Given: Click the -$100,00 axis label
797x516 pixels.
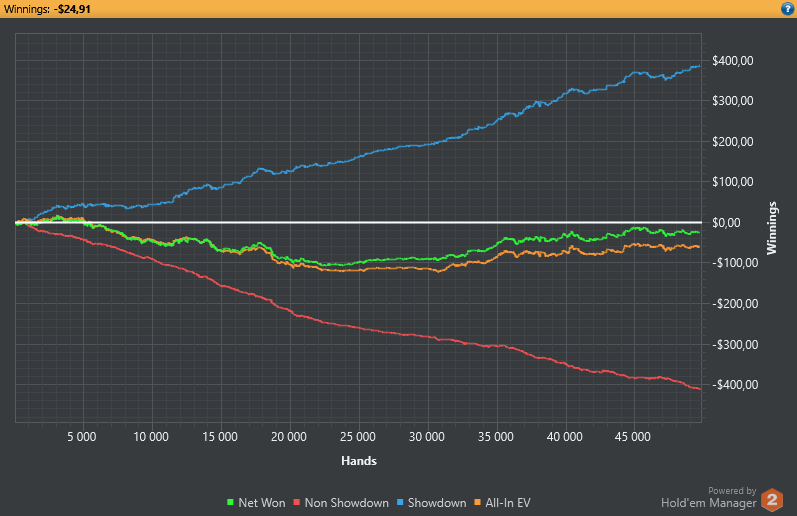Looking at the screenshot, I should 734,263.
